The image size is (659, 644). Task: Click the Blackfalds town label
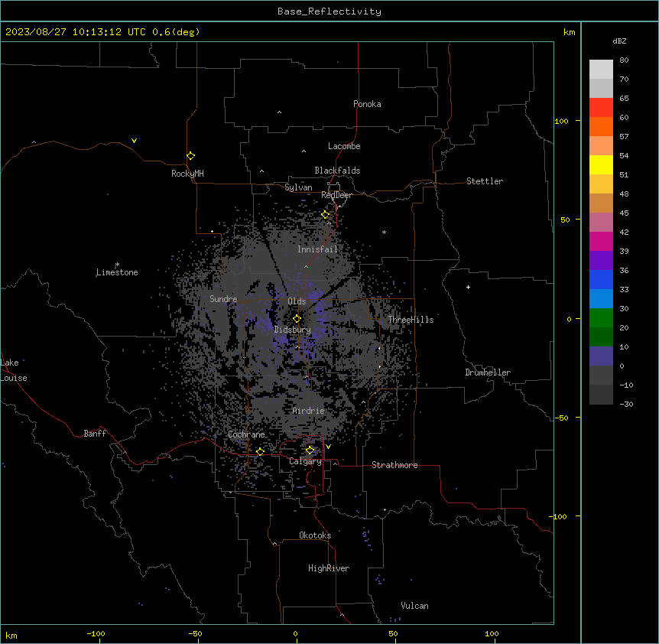point(337,171)
